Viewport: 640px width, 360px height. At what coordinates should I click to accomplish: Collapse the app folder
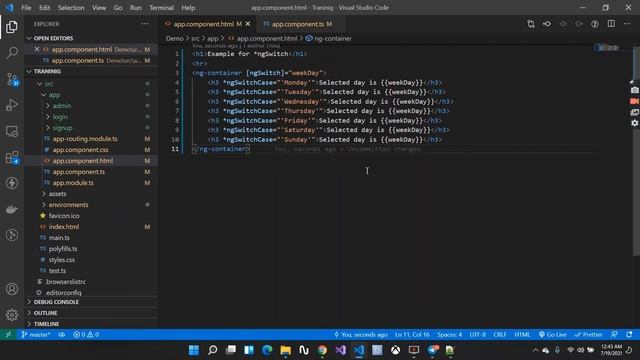(54, 95)
